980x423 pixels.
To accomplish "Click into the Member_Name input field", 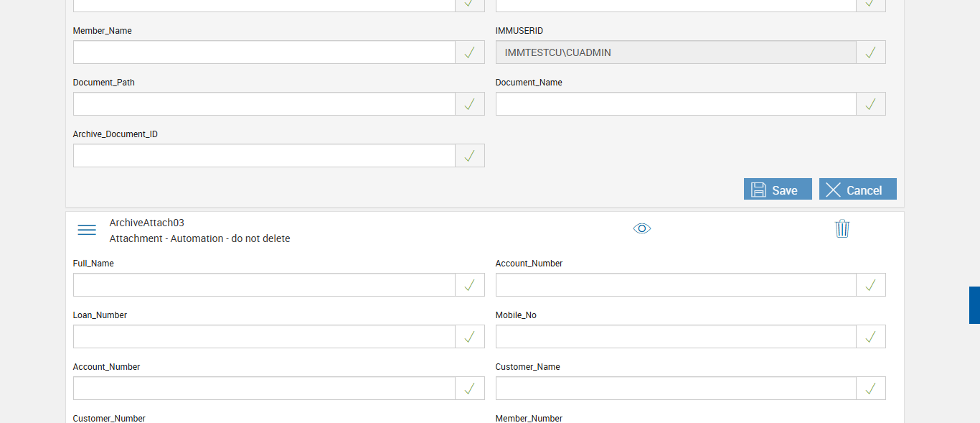I will [264, 52].
